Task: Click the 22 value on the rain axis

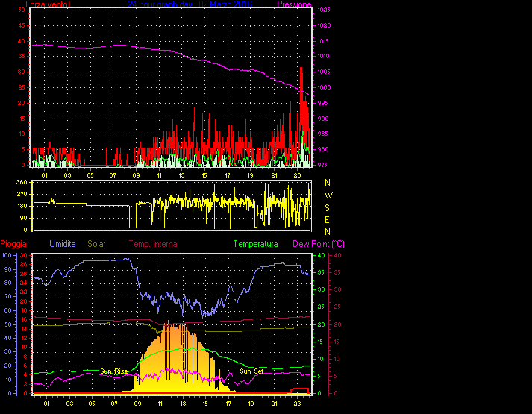Action: coord(24,292)
